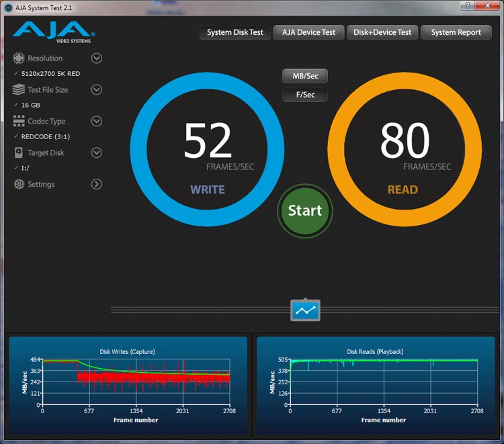Viewport: 504px width, 444px height.
Task: Click the I:/ target disk value
Action: pos(25,168)
